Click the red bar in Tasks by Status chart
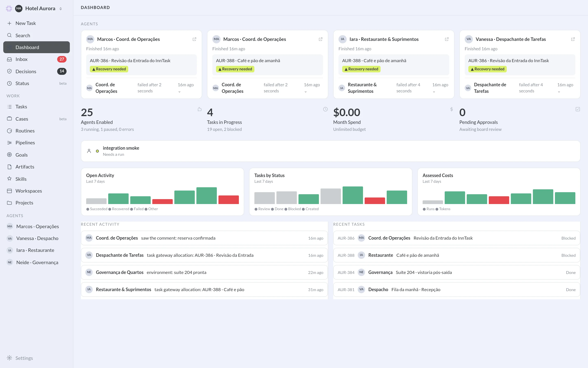This screenshot has height=368, width=588. point(375,201)
